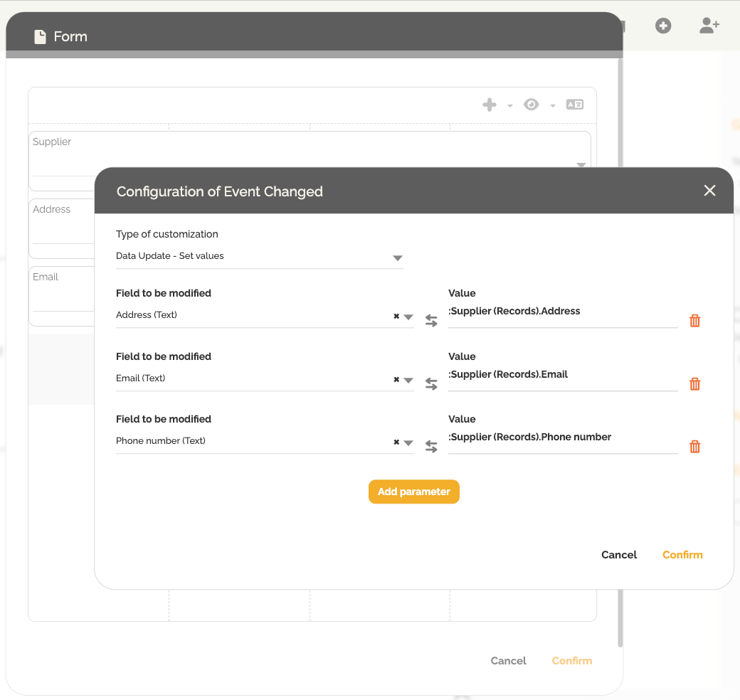The height and width of the screenshot is (700, 740).
Task: Expand the Phone number (Text) field dropdown
Action: 408,443
